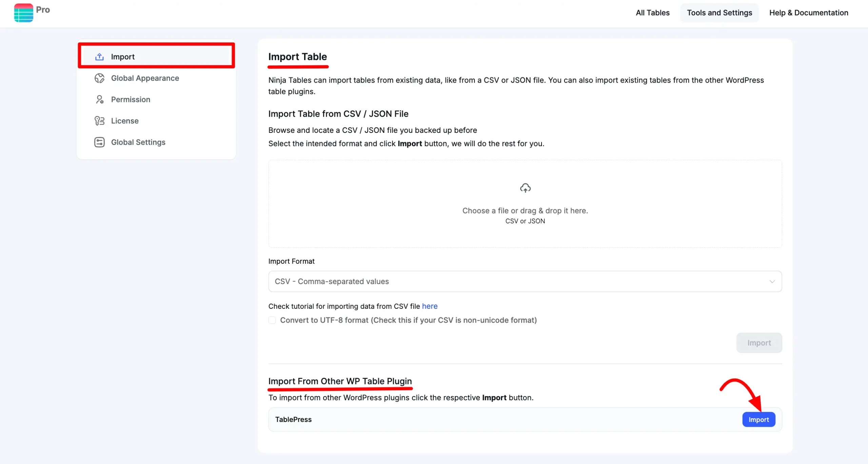The width and height of the screenshot is (868, 464).
Task: Open Help & Documentation page
Action: tap(808, 13)
